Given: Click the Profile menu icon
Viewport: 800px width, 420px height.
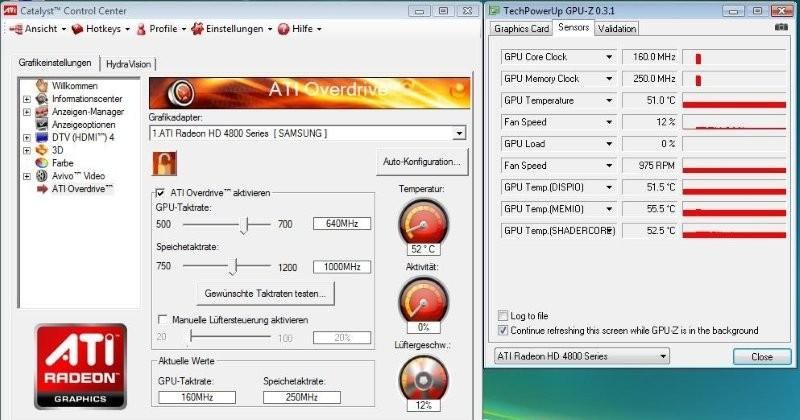Looking at the screenshot, I should (141, 29).
